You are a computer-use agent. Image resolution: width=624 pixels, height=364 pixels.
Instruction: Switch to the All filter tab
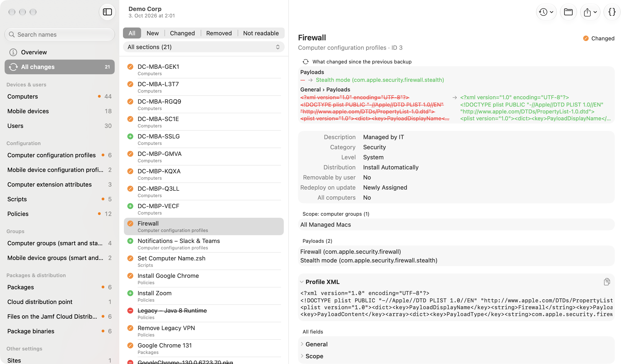[132, 33]
